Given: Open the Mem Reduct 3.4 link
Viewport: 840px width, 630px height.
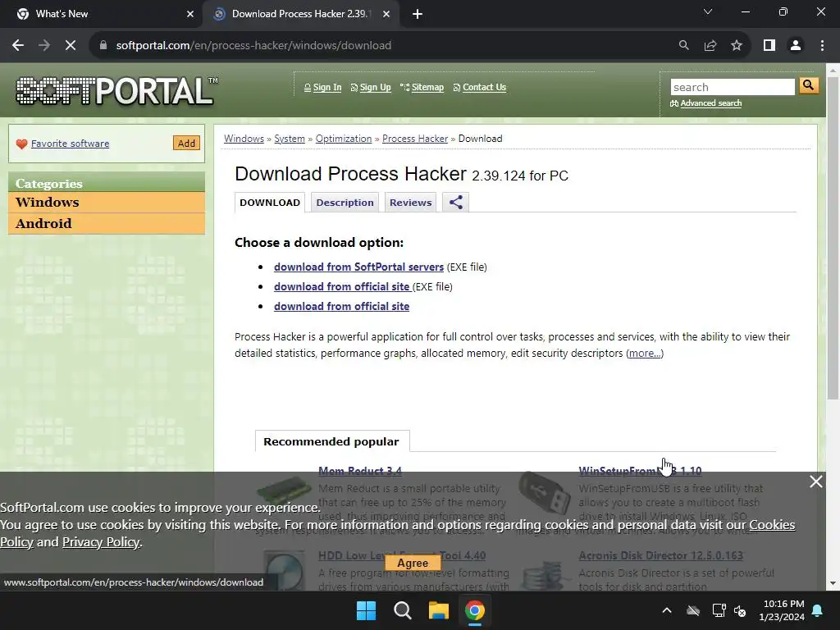Looking at the screenshot, I should [x=360, y=471].
